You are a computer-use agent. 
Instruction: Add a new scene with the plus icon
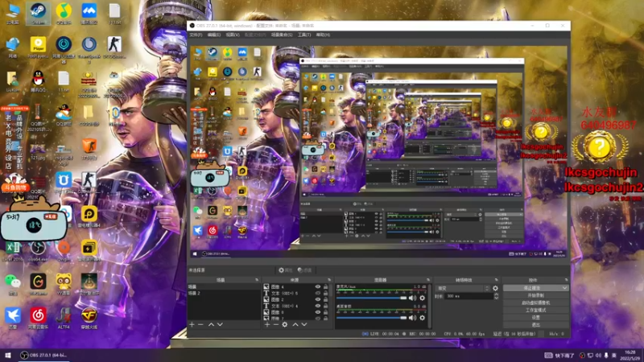(x=192, y=324)
